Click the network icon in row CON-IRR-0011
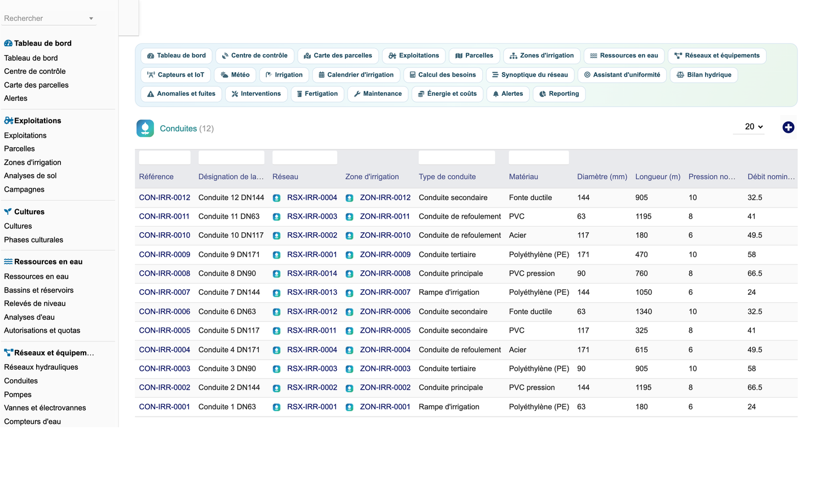 [x=276, y=217]
